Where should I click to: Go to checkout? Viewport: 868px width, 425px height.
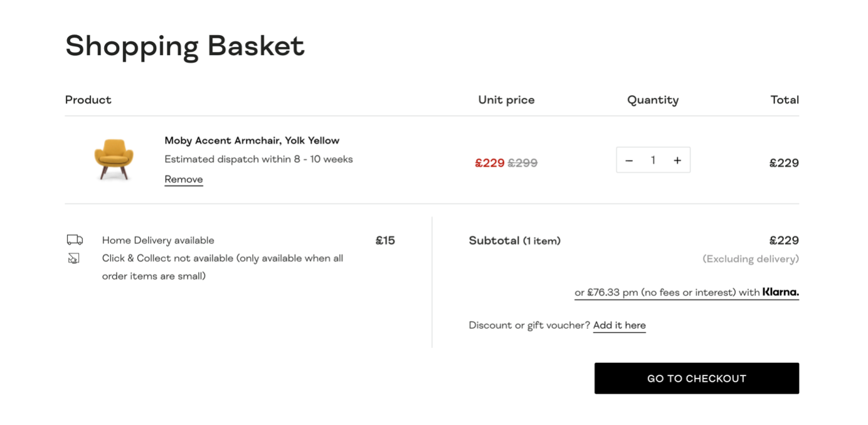coord(697,379)
